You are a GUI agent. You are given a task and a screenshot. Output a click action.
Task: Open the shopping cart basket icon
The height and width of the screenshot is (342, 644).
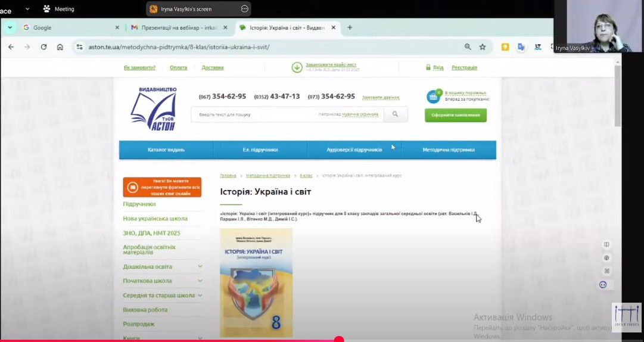pos(433,97)
